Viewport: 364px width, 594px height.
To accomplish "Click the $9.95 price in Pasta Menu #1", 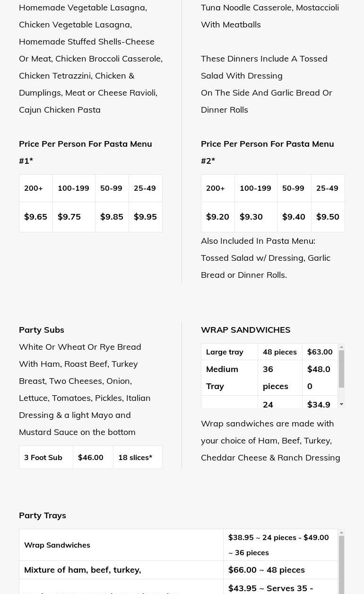I will point(145,217).
